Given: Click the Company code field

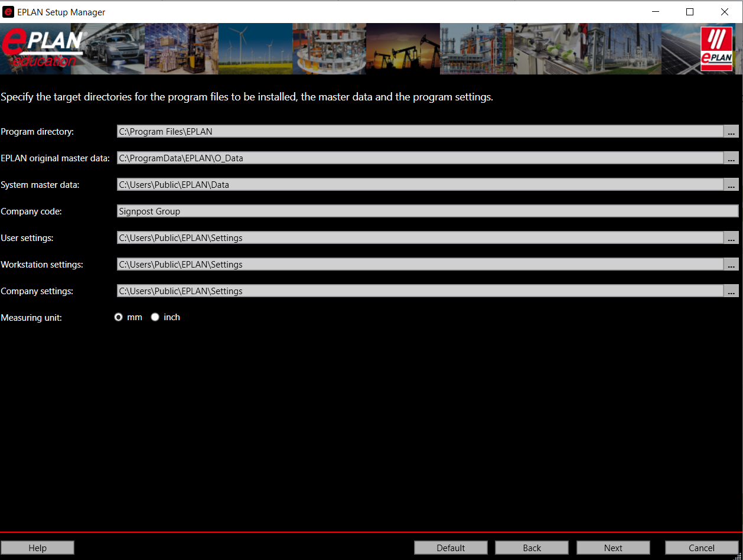Looking at the screenshot, I should click(428, 211).
